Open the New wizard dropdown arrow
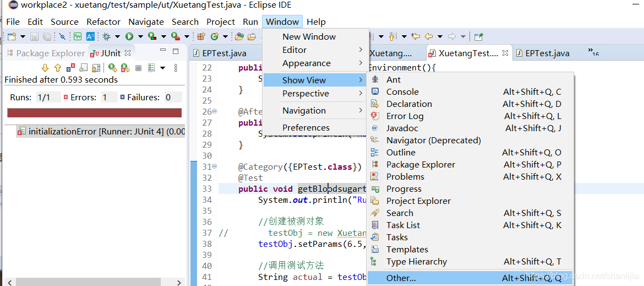This screenshot has width=644, height=286. pyautogui.click(x=23, y=36)
